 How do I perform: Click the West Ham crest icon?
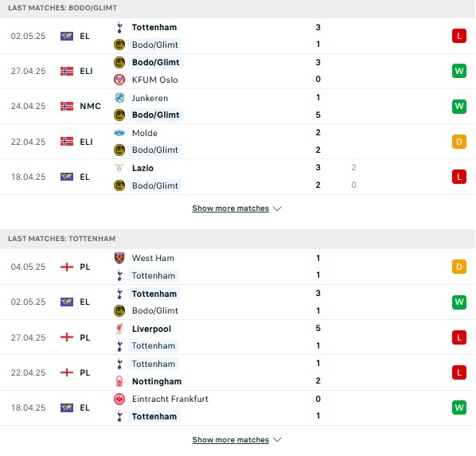coord(119,258)
